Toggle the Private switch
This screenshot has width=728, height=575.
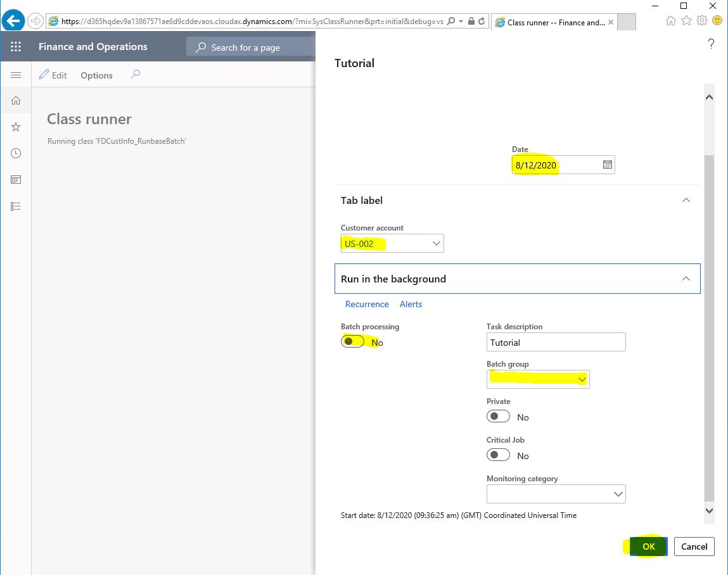point(498,416)
